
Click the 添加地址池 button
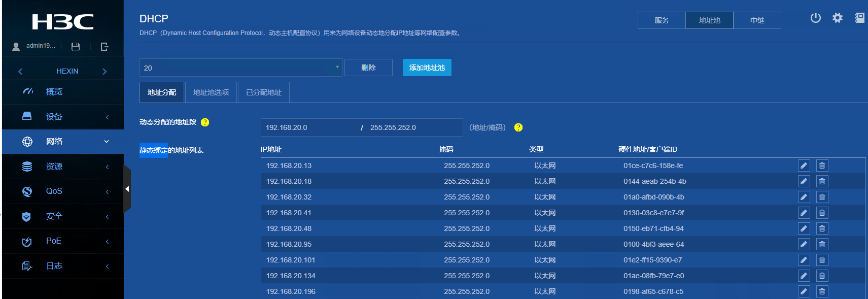(x=427, y=68)
